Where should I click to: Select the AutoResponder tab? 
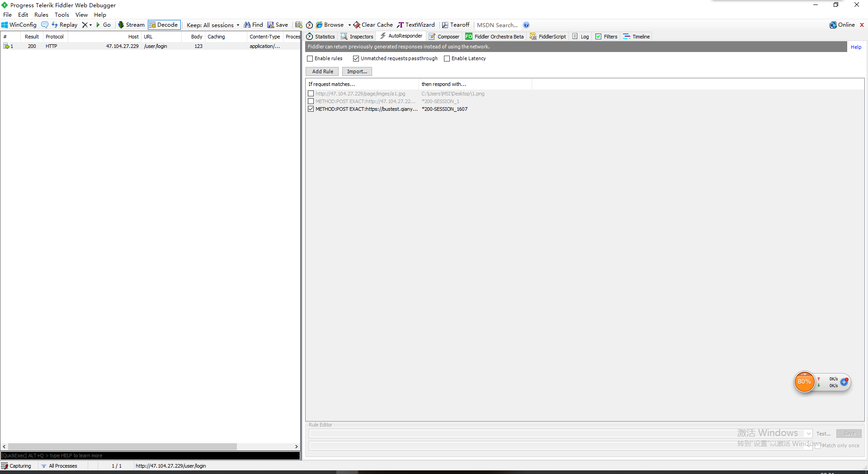click(401, 36)
